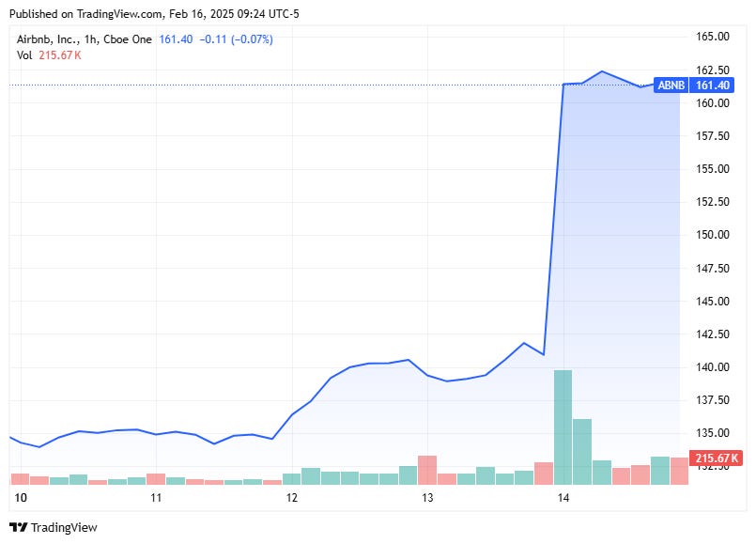Click the red 215.67 K volume axis tag
The width and height of the screenshot is (756, 544).
(716, 458)
